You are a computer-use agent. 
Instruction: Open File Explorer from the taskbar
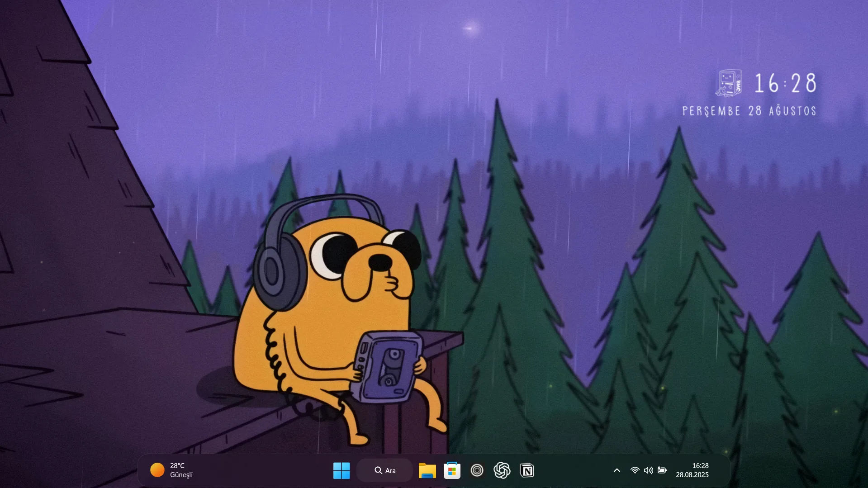click(427, 470)
